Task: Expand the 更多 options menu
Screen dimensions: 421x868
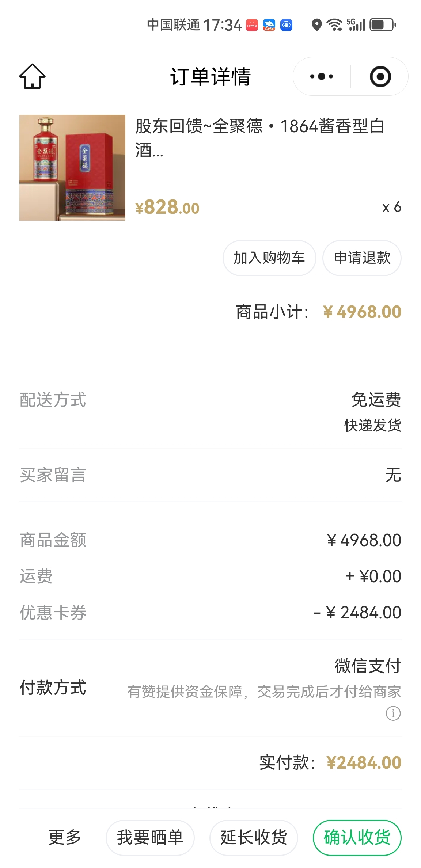Action: click(65, 837)
